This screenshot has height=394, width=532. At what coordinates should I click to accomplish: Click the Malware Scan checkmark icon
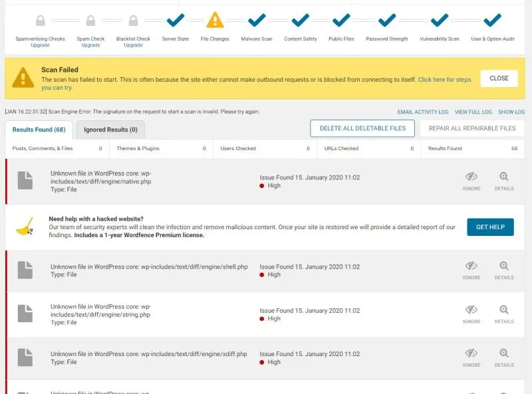pyautogui.click(x=257, y=21)
